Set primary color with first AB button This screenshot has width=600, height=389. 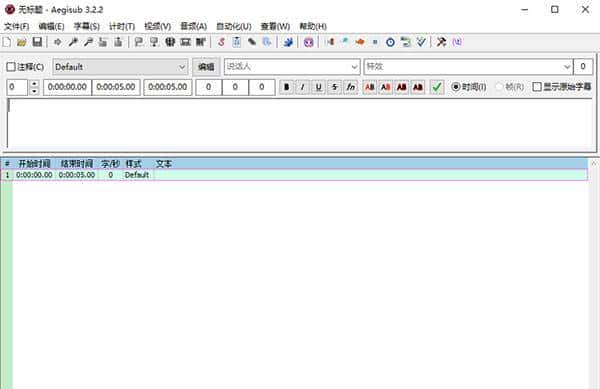click(x=370, y=87)
